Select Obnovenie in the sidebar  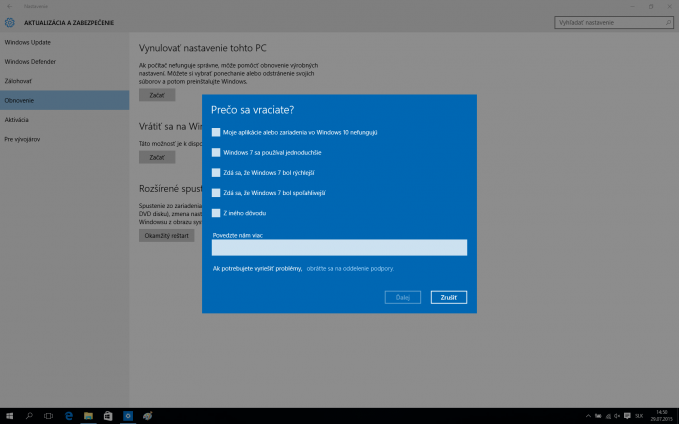tap(65, 100)
